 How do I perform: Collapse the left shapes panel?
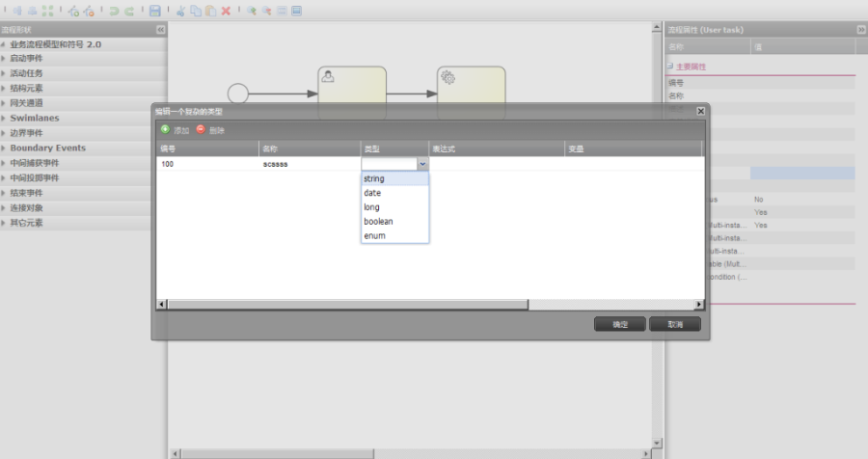click(x=160, y=30)
